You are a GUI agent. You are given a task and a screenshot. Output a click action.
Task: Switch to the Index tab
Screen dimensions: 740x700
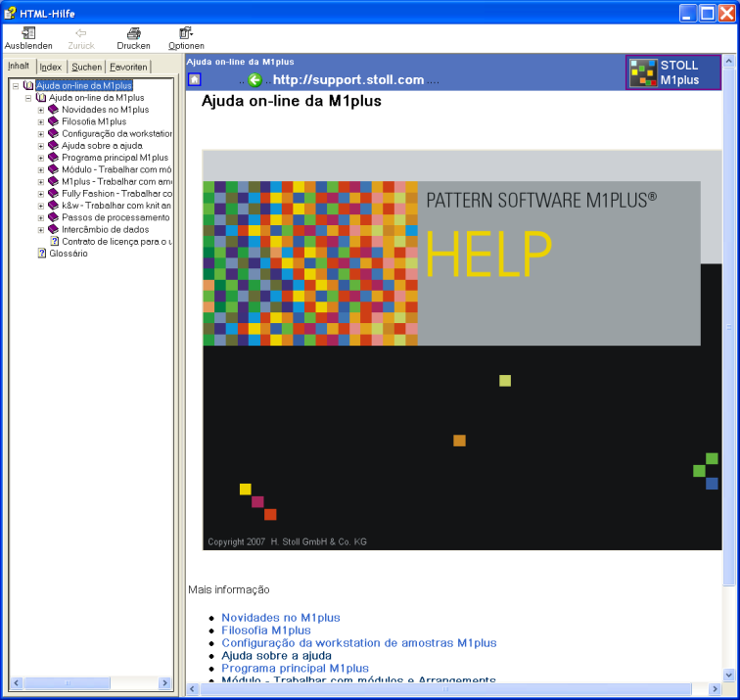(51, 67)
